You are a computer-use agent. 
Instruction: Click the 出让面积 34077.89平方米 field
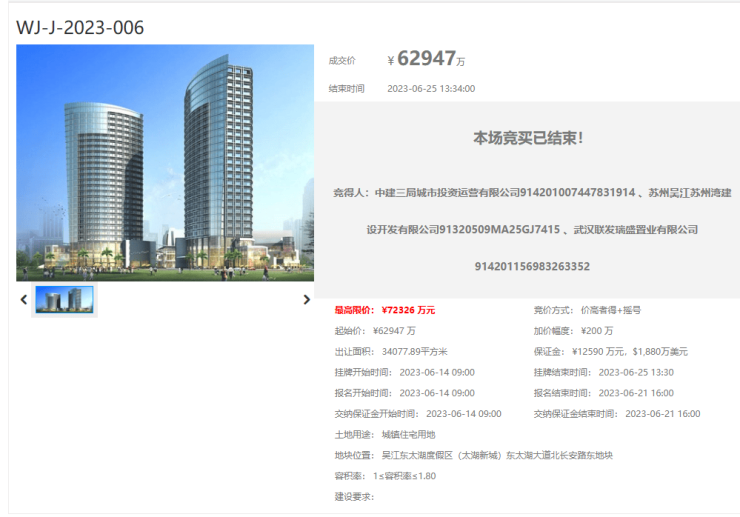[x=390, y=351]
